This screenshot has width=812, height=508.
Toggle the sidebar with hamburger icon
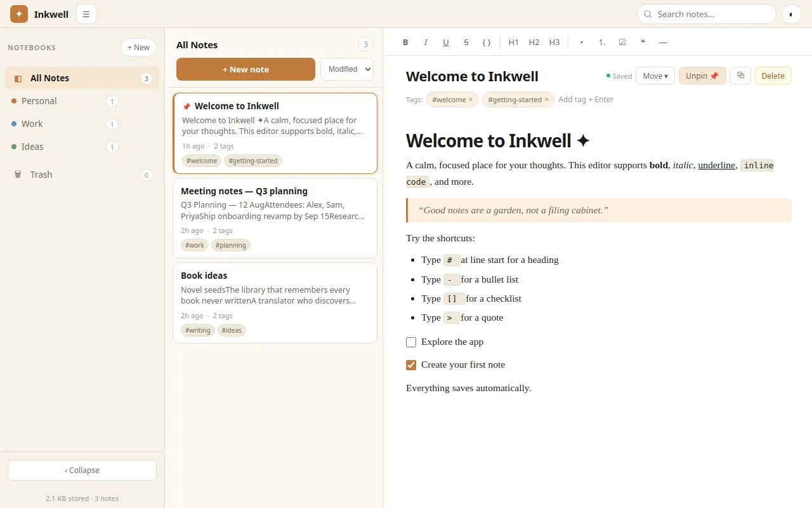[86, 14]
